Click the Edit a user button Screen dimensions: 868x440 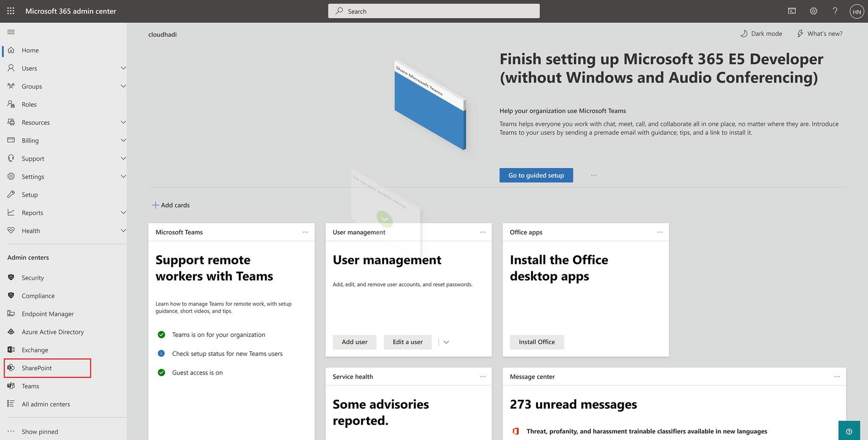coord(407,342)
